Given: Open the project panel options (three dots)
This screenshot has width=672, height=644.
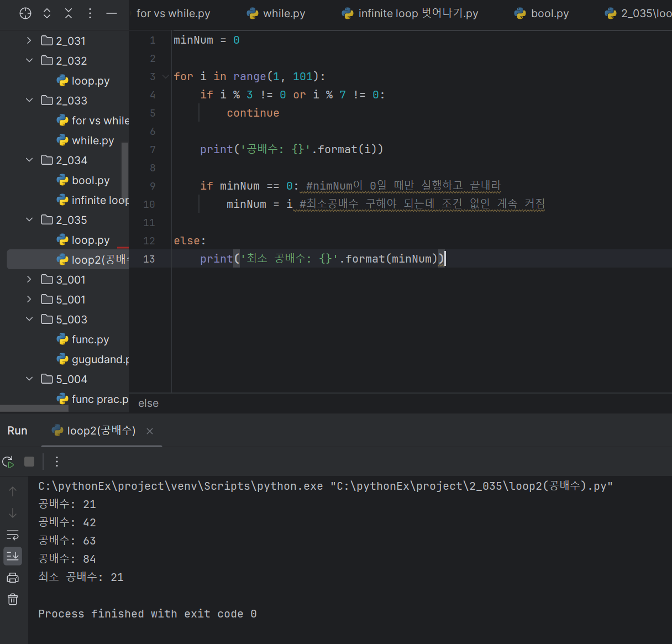Looking at the screenshot, I should point(90,13).
